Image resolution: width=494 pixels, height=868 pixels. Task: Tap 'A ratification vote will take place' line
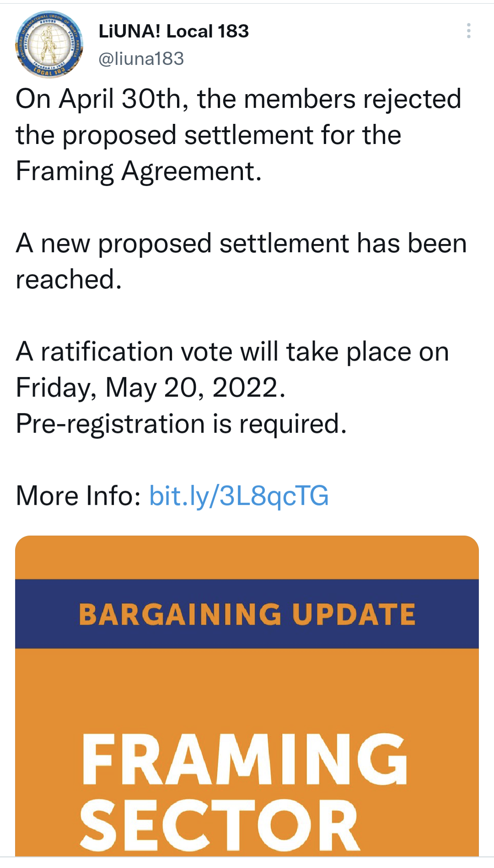232,351
